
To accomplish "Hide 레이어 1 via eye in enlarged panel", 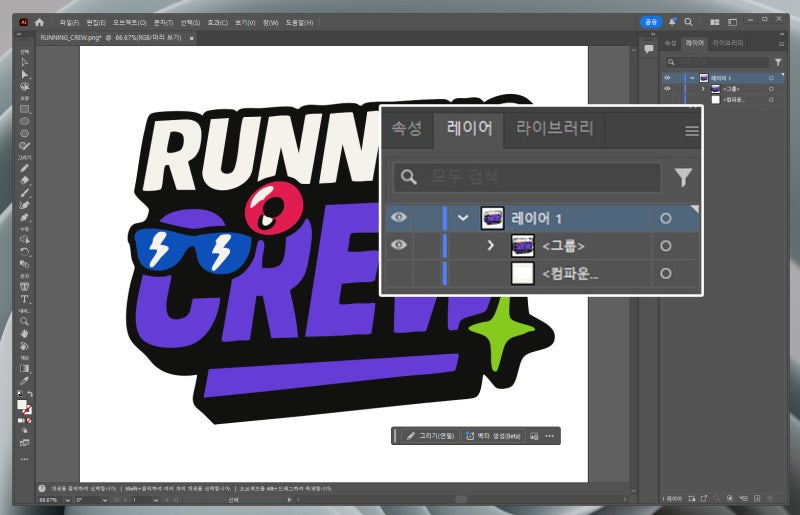I will 399,218.
